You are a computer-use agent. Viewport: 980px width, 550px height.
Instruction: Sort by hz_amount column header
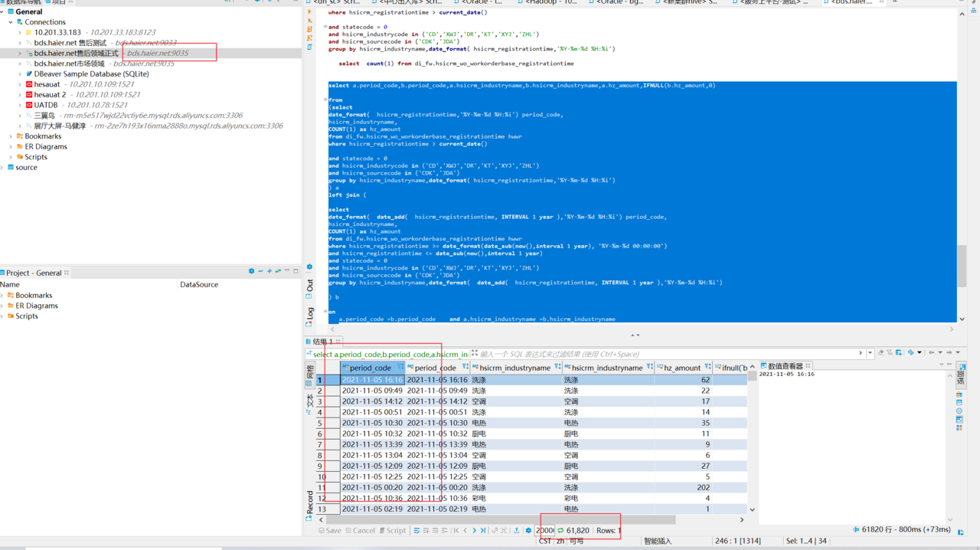[681, 368]
